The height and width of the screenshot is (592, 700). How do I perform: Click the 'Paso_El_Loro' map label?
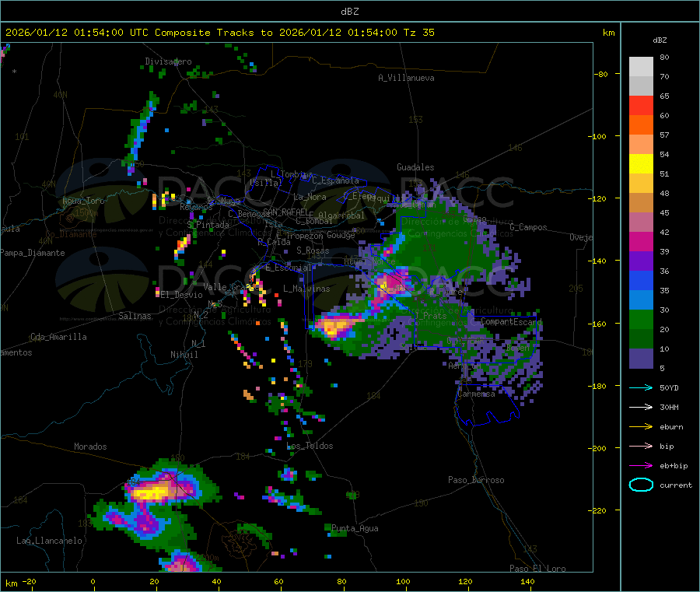point(537,569)
